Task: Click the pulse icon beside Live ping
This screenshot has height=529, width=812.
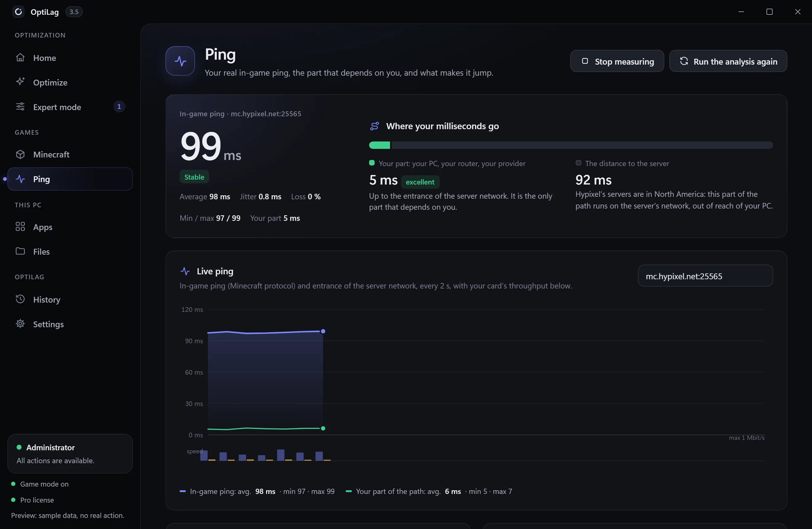Action: 185,271
